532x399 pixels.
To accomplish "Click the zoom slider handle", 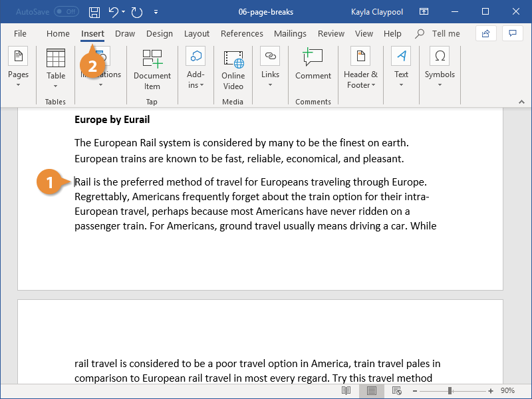I will pos(450,391).
